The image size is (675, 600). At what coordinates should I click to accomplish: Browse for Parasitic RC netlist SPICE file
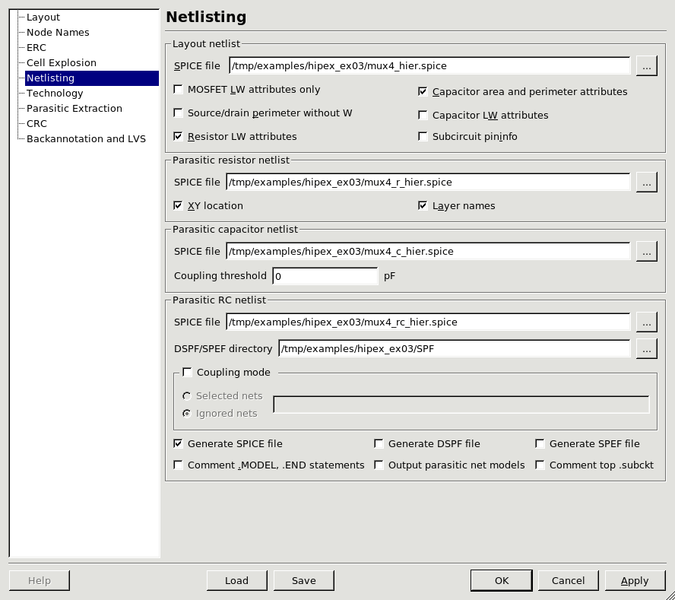coord(647,322)
